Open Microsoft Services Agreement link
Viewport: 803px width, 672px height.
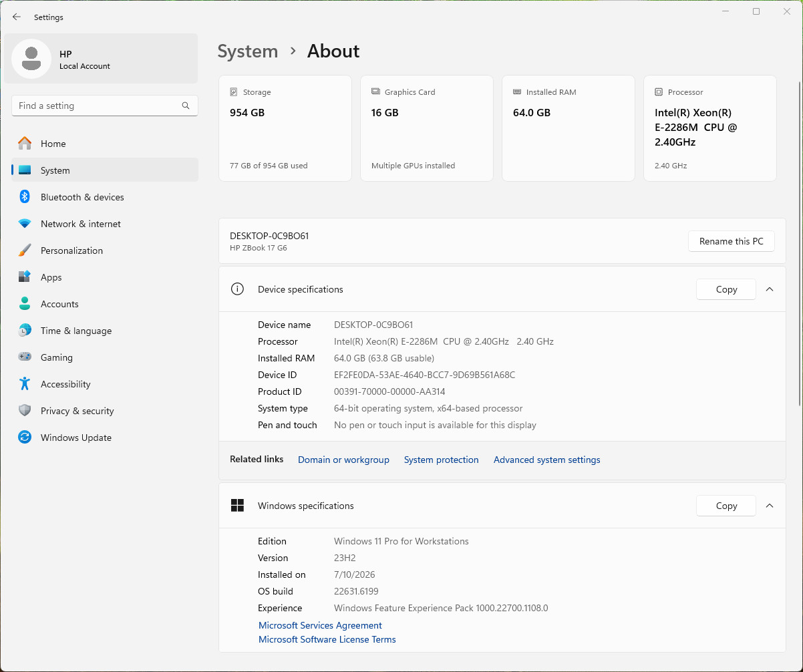coord(320,625)
